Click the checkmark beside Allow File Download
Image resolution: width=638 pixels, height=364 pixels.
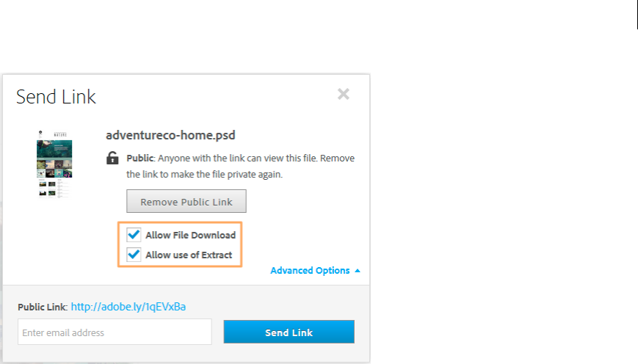pos(134,235)
